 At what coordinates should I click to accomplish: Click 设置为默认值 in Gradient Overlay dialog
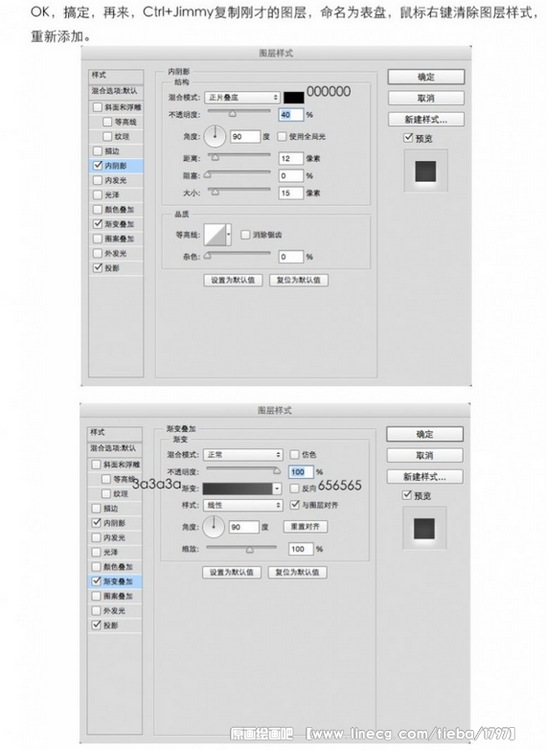[x=231, y=573]
